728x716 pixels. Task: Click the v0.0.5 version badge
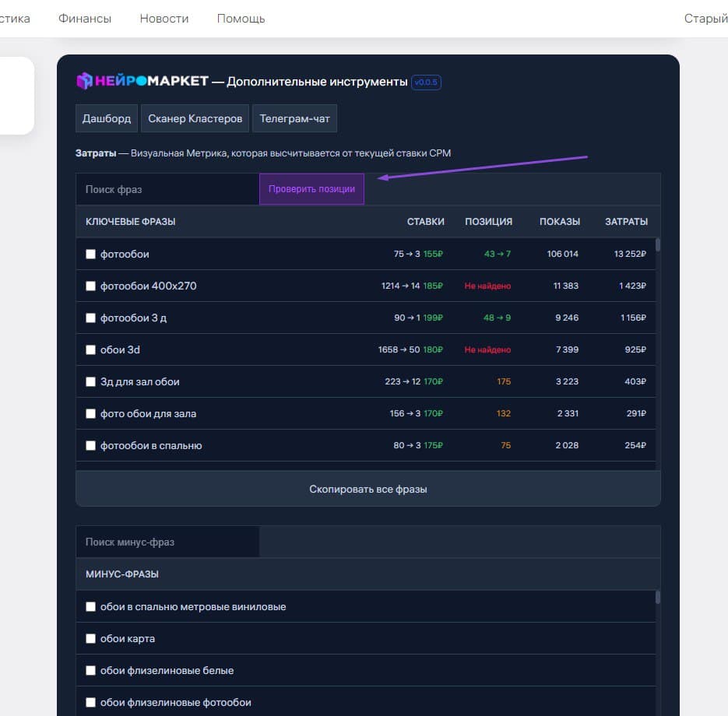426,82
